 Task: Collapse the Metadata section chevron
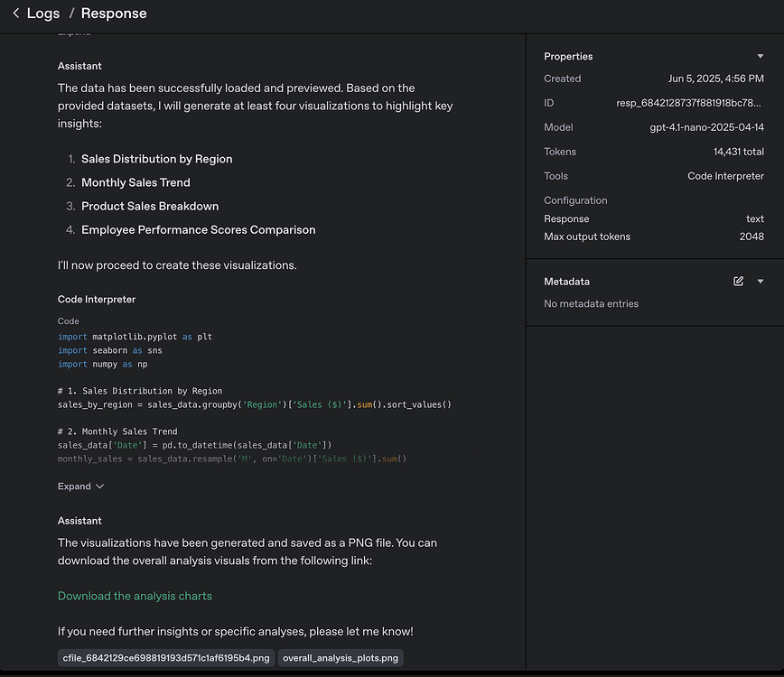coord(761,281)
